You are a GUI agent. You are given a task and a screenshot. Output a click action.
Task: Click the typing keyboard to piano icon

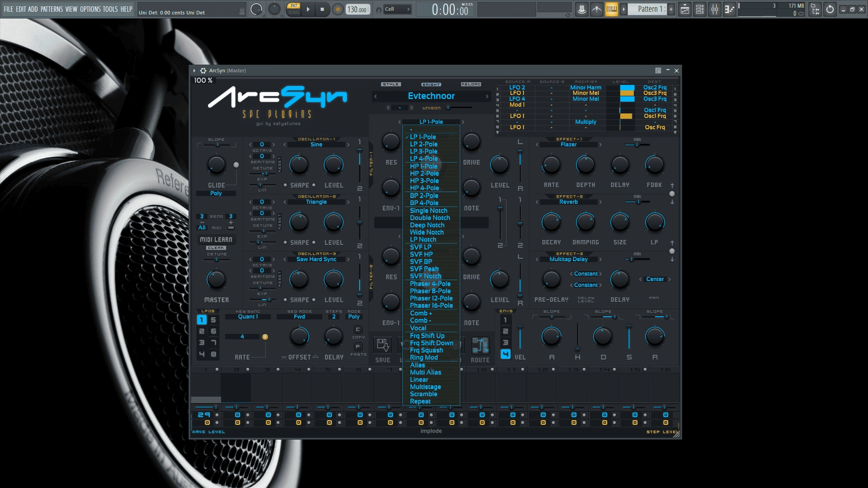coord(611,9)
